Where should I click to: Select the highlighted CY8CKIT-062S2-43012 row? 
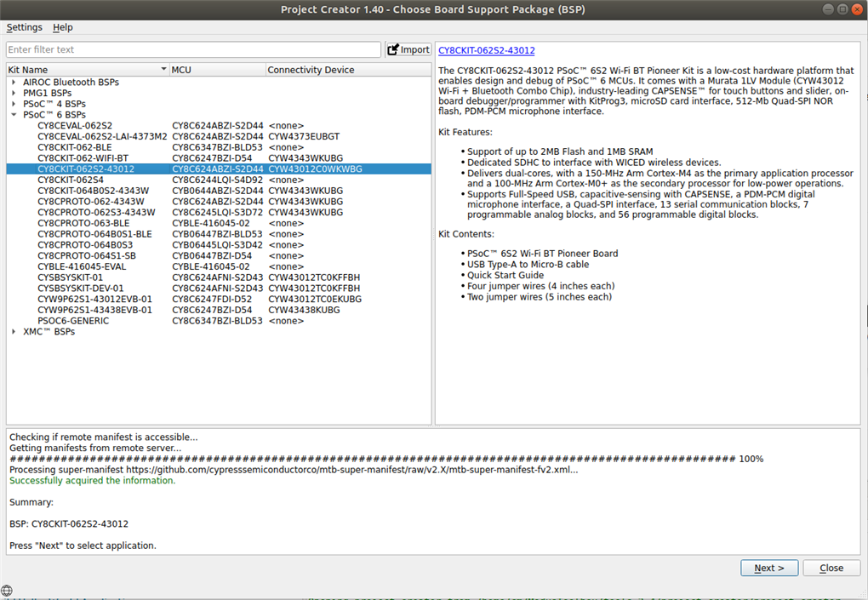point(219,169)
